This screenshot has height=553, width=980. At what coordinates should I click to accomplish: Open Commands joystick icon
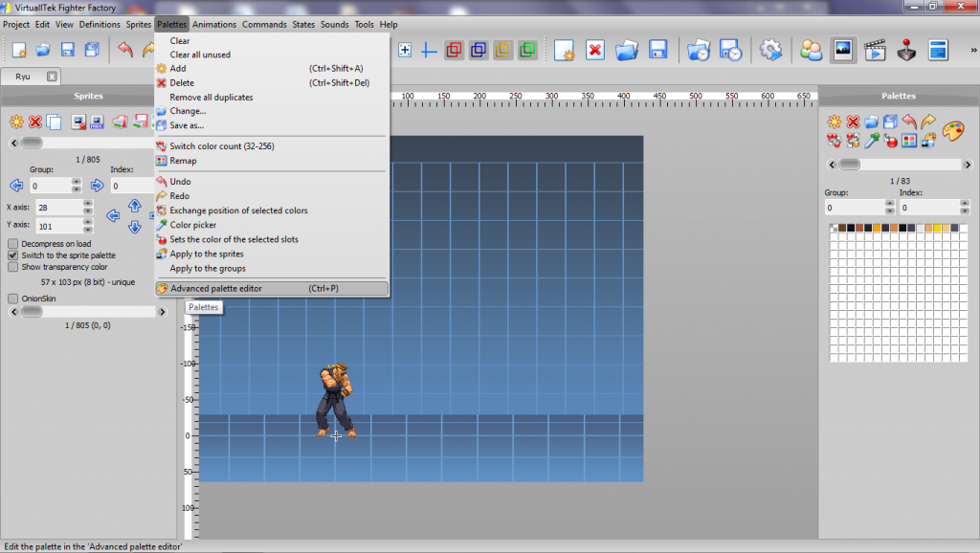click(x=906, y=50)
